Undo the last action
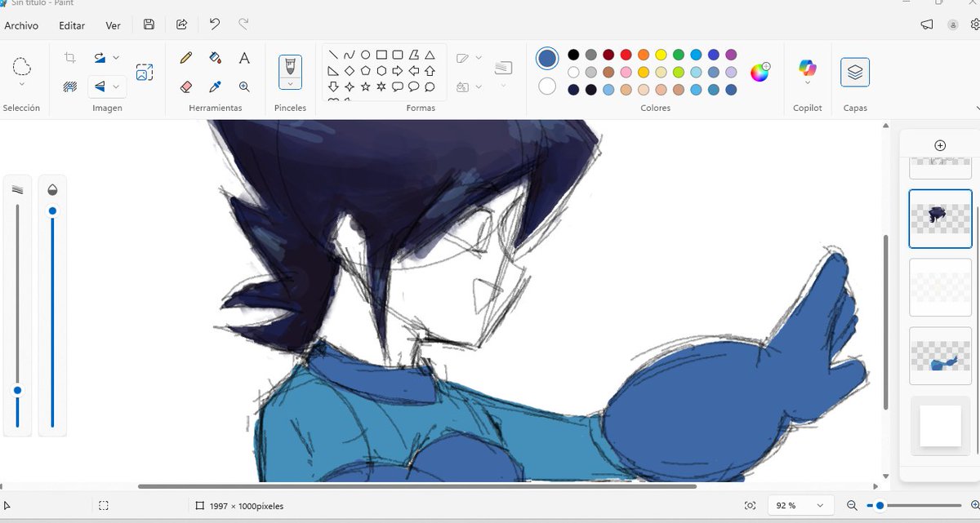 pyautogui.click(x=214, y=24)
